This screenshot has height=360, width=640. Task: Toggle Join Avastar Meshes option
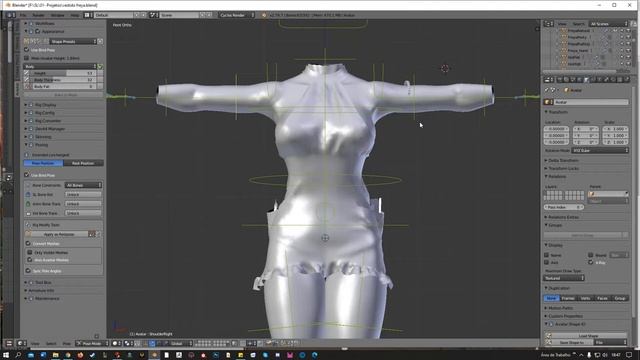click(x=30, y=260)
